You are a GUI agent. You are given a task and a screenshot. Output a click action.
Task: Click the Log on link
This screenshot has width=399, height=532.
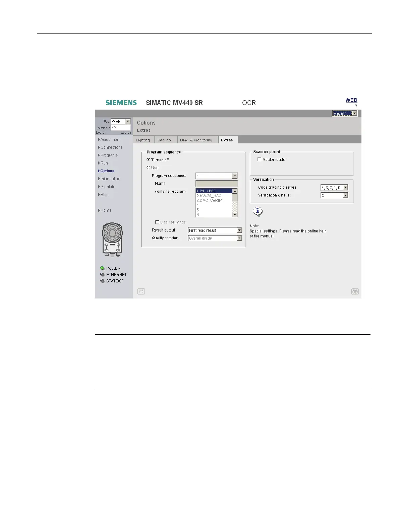point(126,133)
